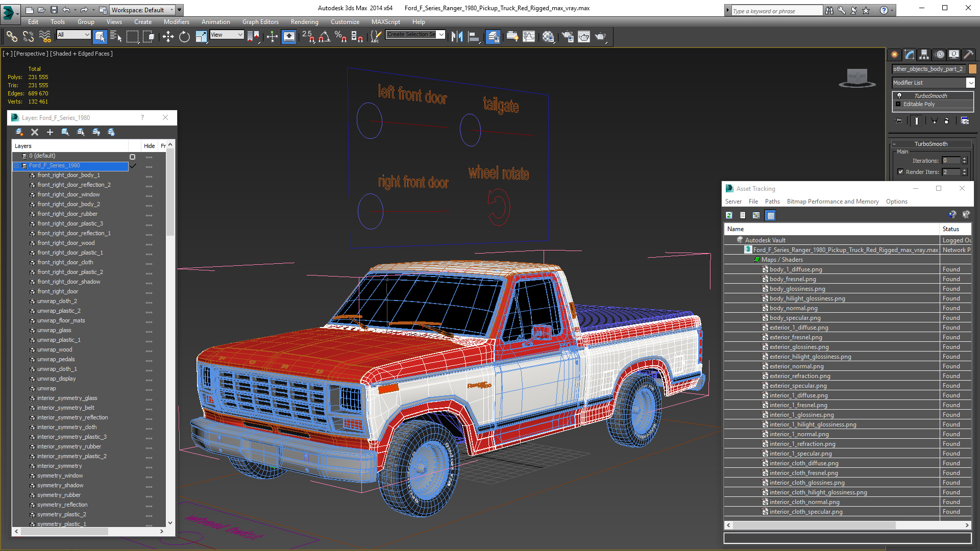The height and width of the screenshot is (551, 980).
Task: Open Curve Editor from toolbar
Action: click(x=529, y=36)
